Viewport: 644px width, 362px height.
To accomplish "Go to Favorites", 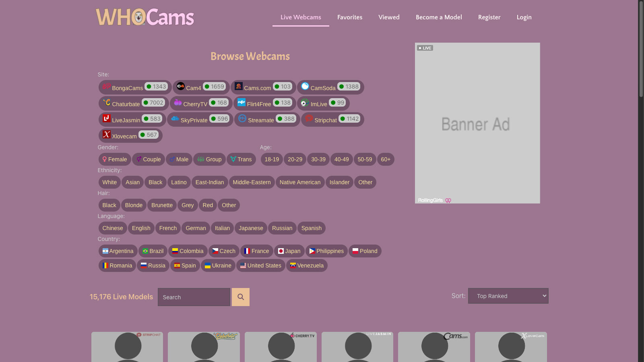I will click(x=350, y=17).
